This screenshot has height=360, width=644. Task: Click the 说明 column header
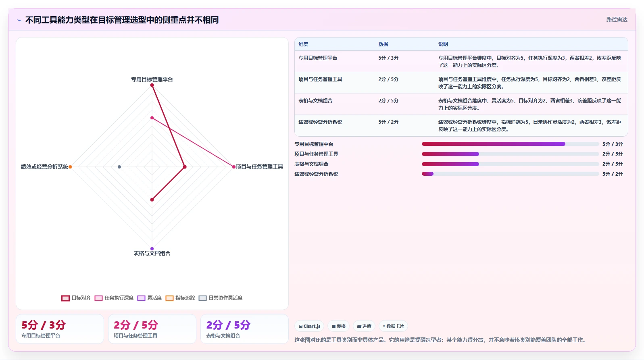[x=443, y=44]
